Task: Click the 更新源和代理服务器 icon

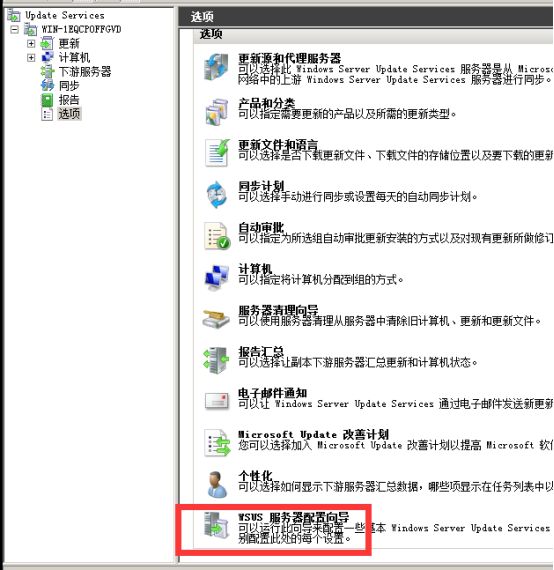Action: 216,67
